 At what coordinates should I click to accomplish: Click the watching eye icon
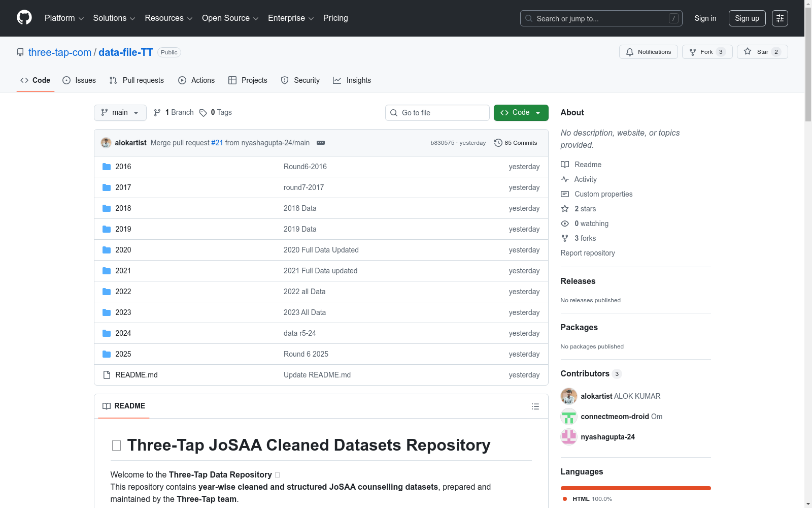[x=565, y=224]
